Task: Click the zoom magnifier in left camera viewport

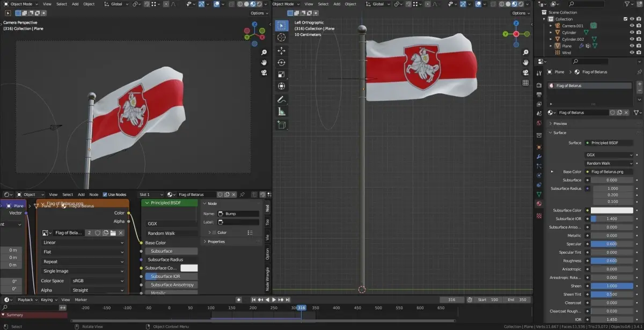Action: pyautogui.click(x=264, y=53)
